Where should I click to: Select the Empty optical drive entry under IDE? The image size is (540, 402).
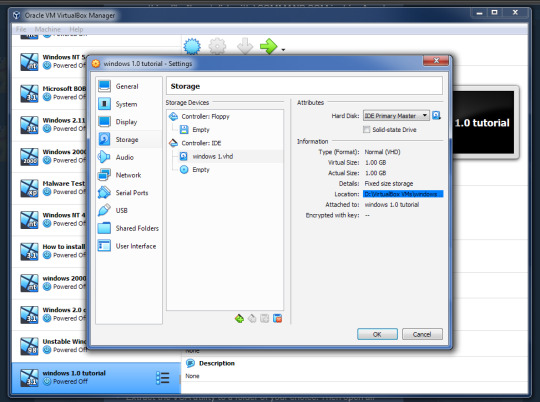[200, 169]
